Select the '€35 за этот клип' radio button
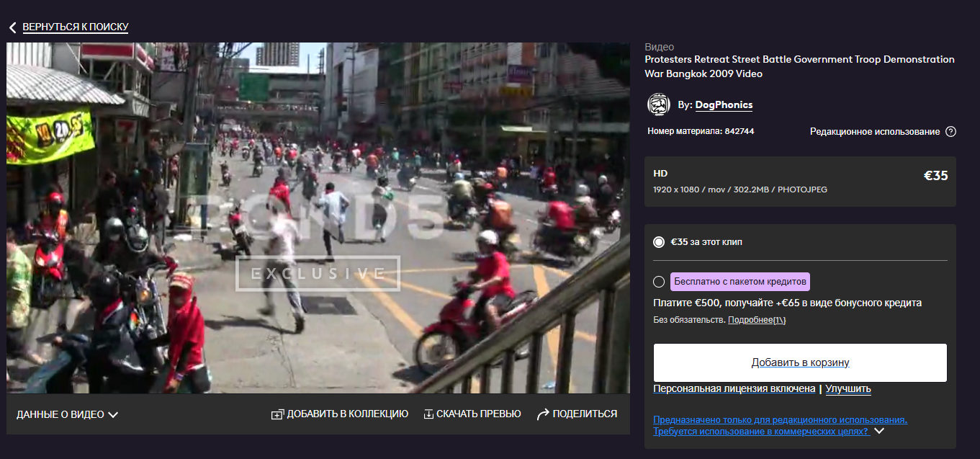Screen dimensions: 980x459 tap(659, 242)
